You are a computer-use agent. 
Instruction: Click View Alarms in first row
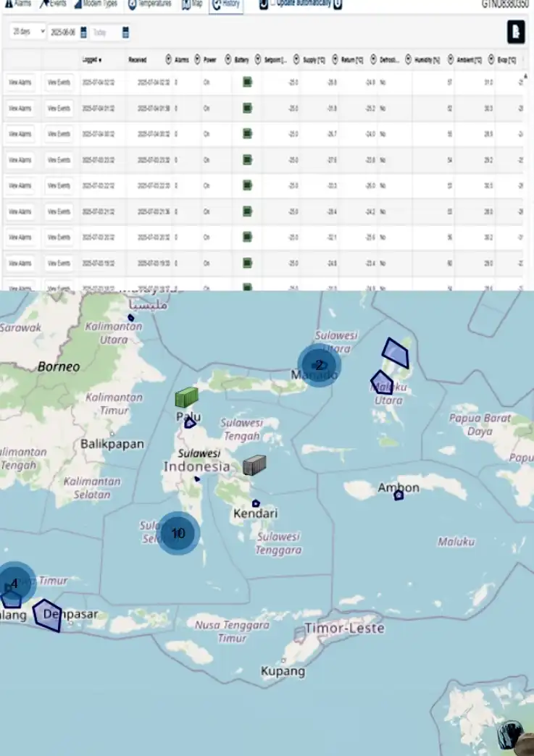coord(20,83)
